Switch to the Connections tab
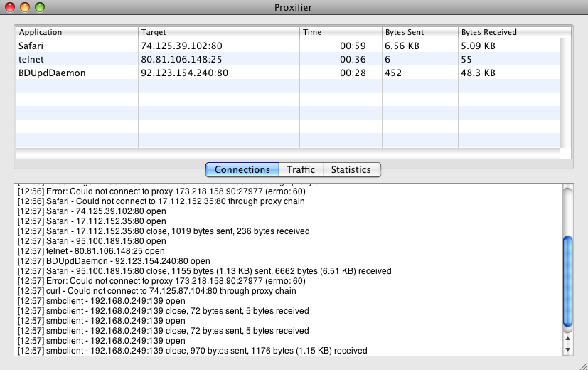The height and width of the screenshot is (370, 588). point(242,169)
